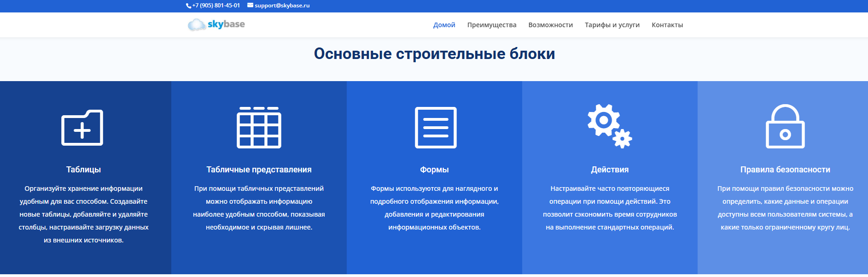Click the double gears Actions icon

(x=610, y=126)
